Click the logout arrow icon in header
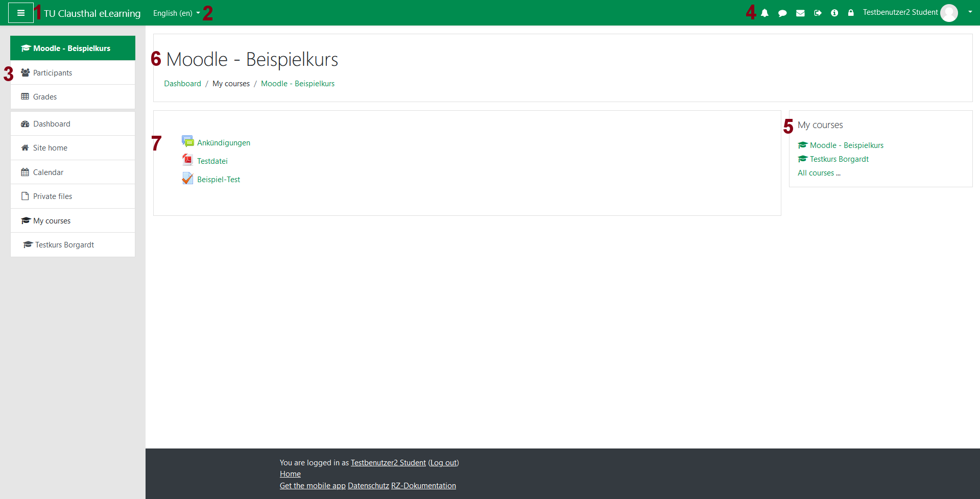This screenshot has width=980, height=499. pyautogui.click(x=818, y=13)
